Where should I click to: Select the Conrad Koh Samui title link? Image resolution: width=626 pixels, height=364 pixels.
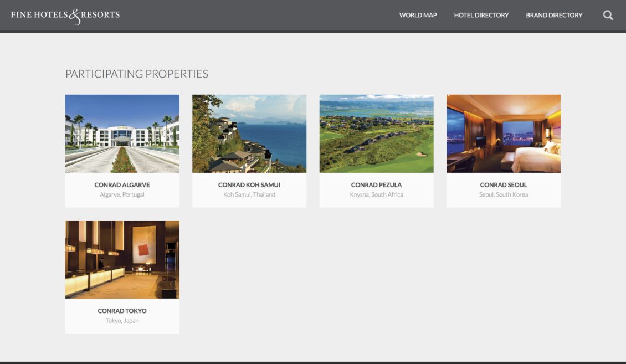point(249,185)
